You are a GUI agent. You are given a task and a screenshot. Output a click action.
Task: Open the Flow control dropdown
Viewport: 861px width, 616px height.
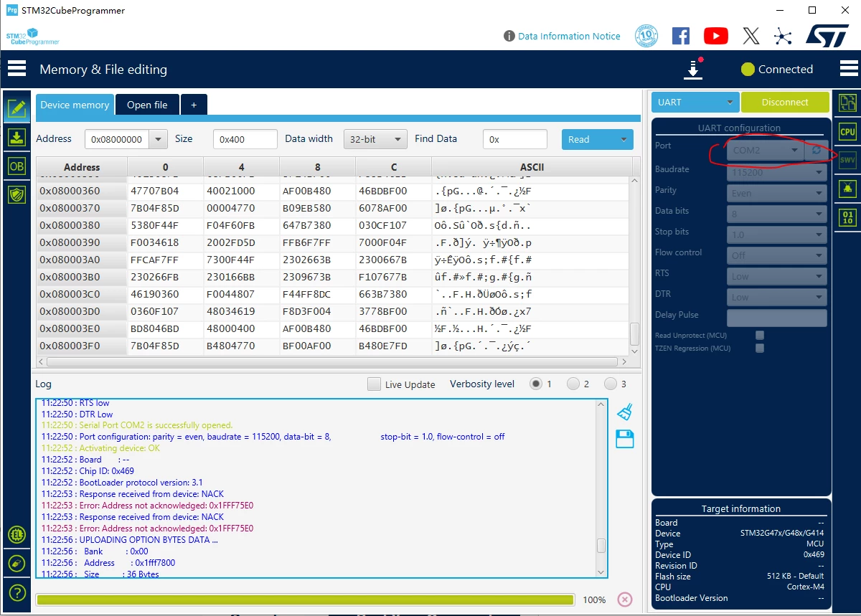(x=776, y=255)
